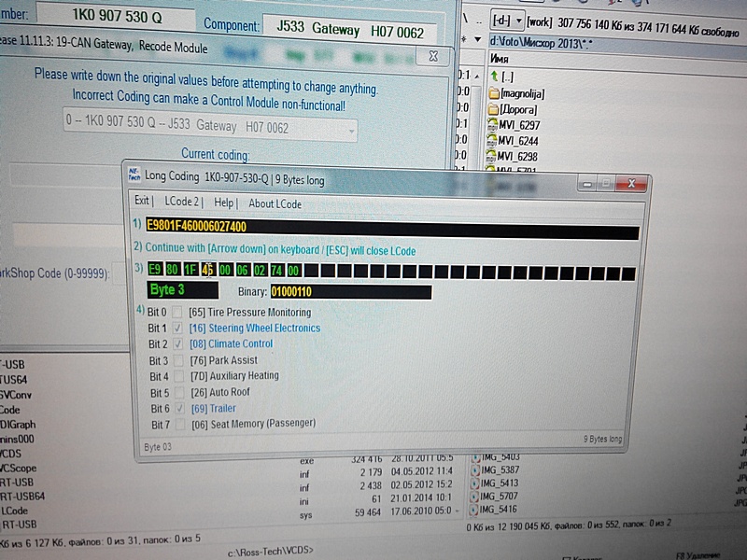Open About LCode menu item

[275, 204]
